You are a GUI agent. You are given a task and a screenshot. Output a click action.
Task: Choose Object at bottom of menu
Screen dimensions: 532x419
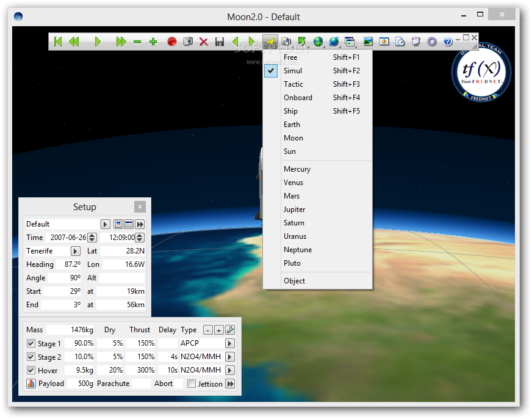(x=318, y=281)
